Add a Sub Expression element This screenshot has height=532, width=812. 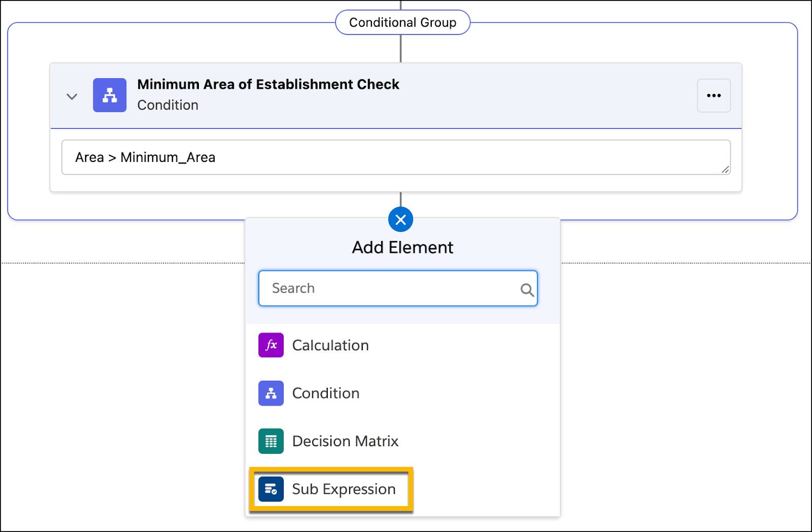(343, 489)
